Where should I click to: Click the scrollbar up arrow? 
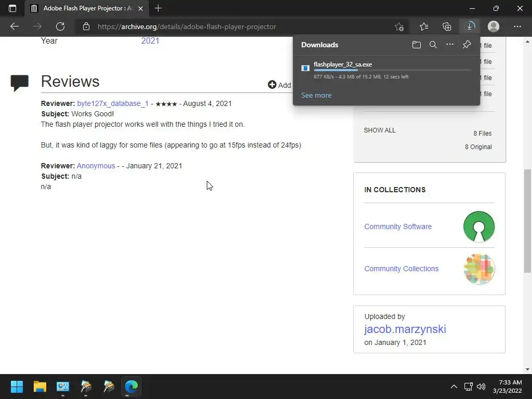(x=527, y=42)
